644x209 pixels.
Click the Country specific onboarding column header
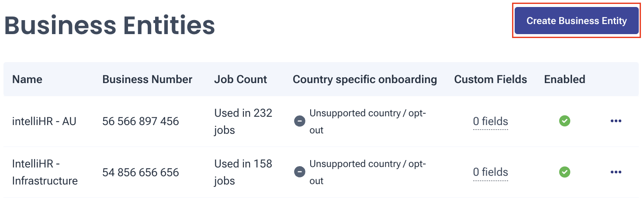coord(365,79)
